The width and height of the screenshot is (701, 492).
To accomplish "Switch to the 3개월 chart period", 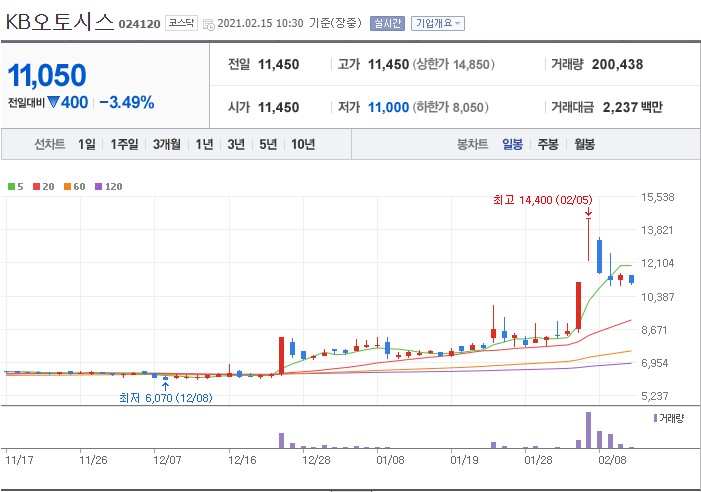I will click(x=167, y=144).
